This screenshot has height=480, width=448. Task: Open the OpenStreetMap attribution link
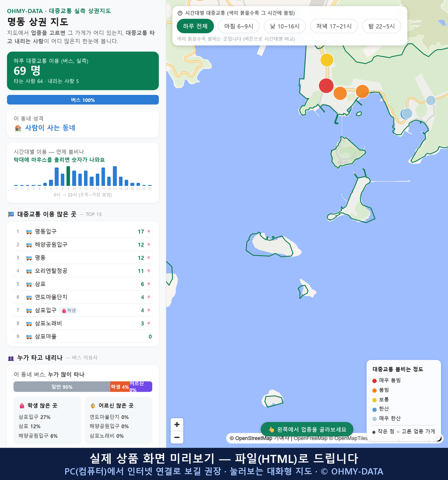[253, 438]
